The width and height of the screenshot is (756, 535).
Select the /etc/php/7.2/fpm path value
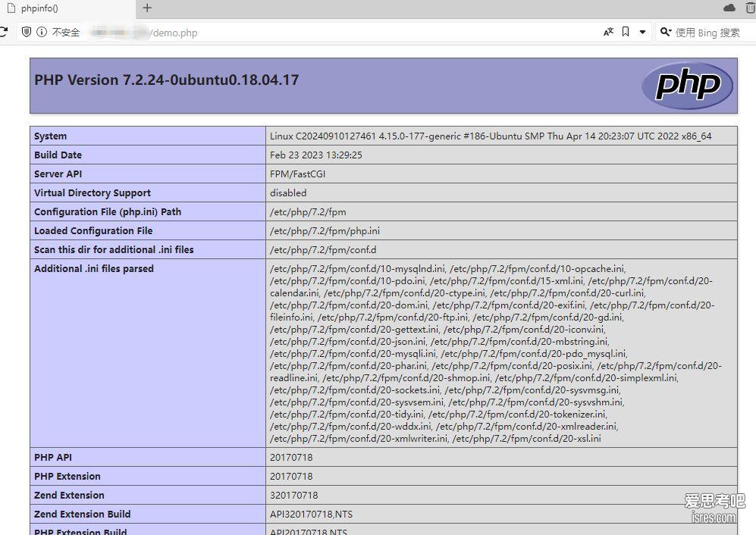(308, 212)
